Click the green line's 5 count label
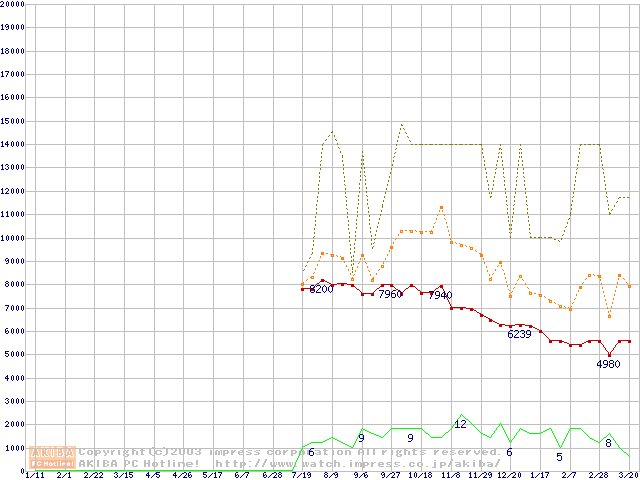 [559, 457]
